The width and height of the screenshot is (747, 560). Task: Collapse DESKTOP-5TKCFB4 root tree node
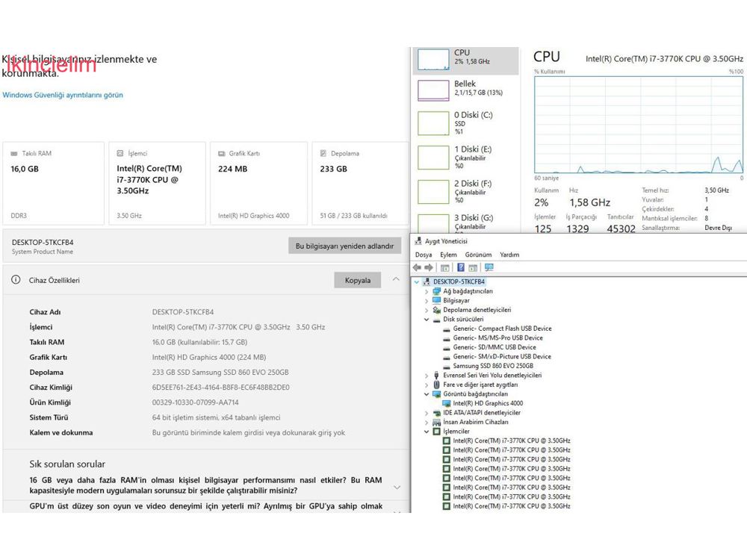tap(417, 282)
